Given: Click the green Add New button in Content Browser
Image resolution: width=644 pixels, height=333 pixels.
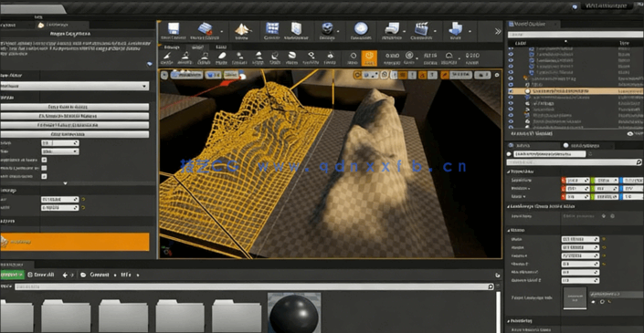Looking at the screenshot, I should coord(12,275).
